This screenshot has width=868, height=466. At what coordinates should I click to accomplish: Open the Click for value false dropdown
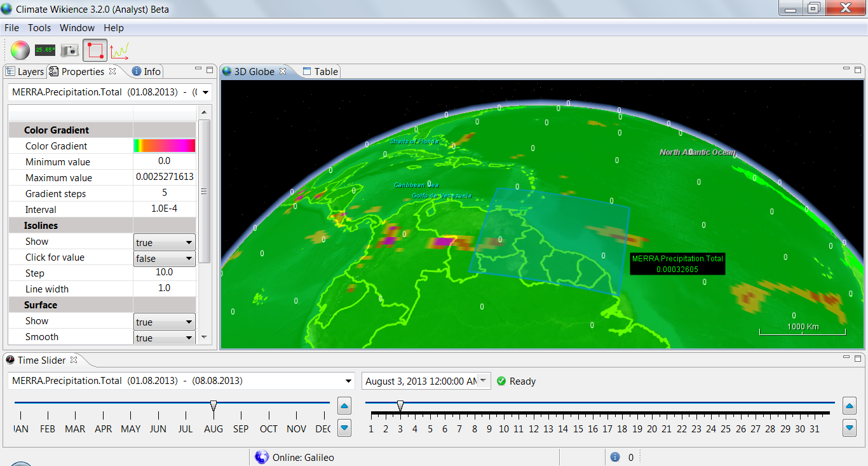[x=165, y=258]
